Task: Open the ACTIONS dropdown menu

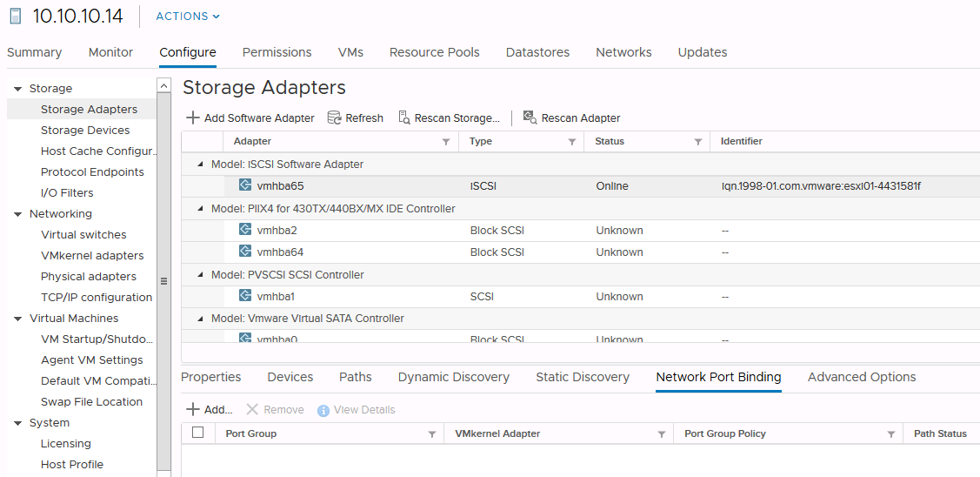Action: tap(188, 17)
